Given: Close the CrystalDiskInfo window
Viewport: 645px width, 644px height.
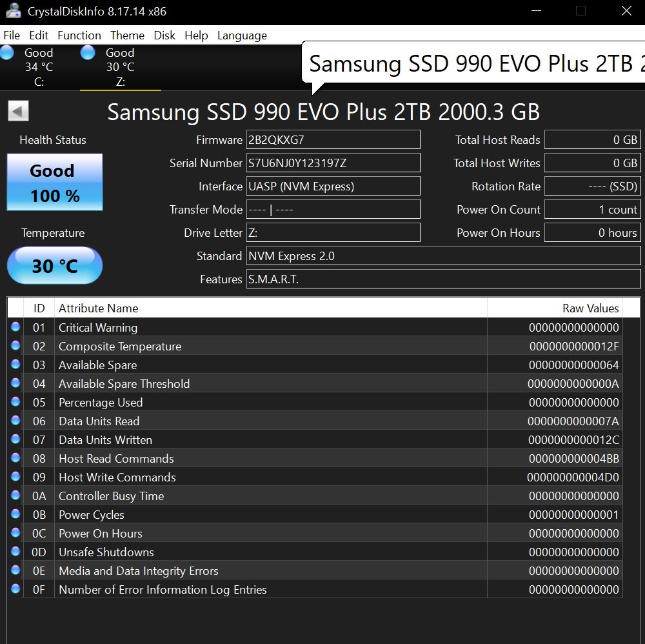Looking at the screenshot, I should tap(626, 11).
